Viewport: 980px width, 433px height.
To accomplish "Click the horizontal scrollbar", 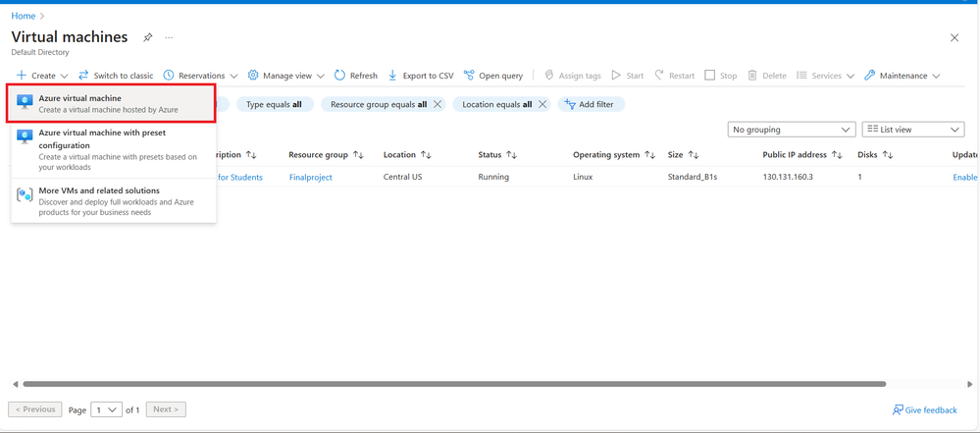I will pos(454,384).
